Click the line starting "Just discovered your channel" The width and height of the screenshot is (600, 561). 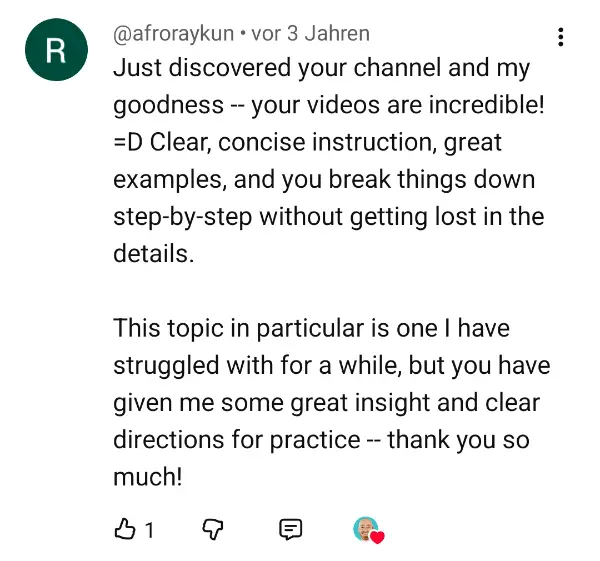pos(320,69)
